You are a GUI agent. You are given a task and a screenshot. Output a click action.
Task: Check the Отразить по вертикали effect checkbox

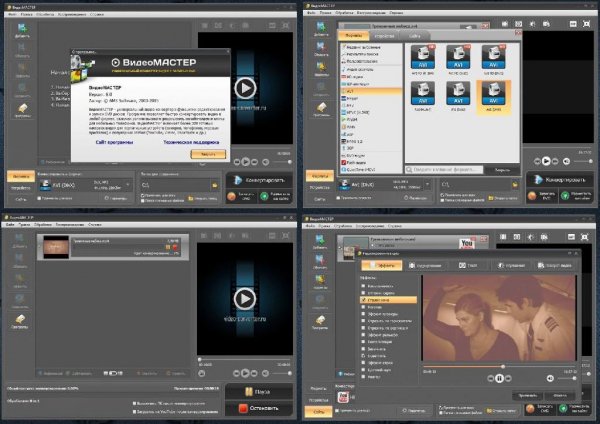coord(364,328)
